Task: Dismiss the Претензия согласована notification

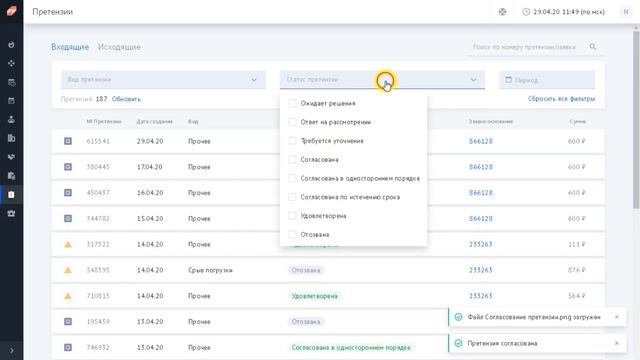Action: coord(617,343)
